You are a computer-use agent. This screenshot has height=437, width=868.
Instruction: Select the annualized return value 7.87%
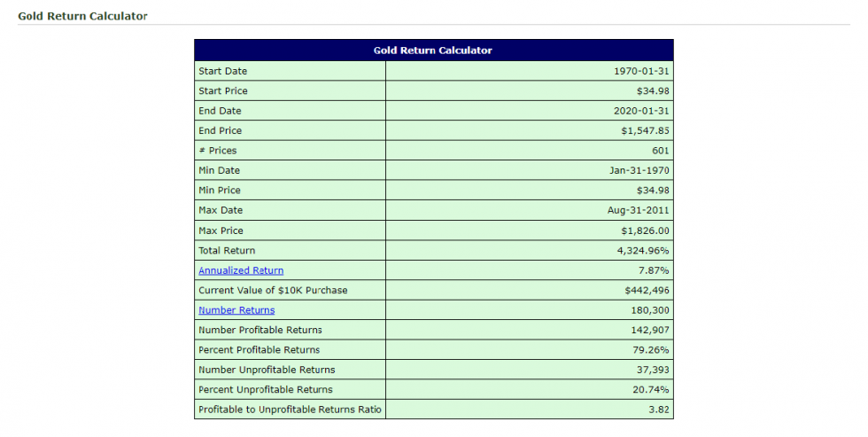coord(655,270)
